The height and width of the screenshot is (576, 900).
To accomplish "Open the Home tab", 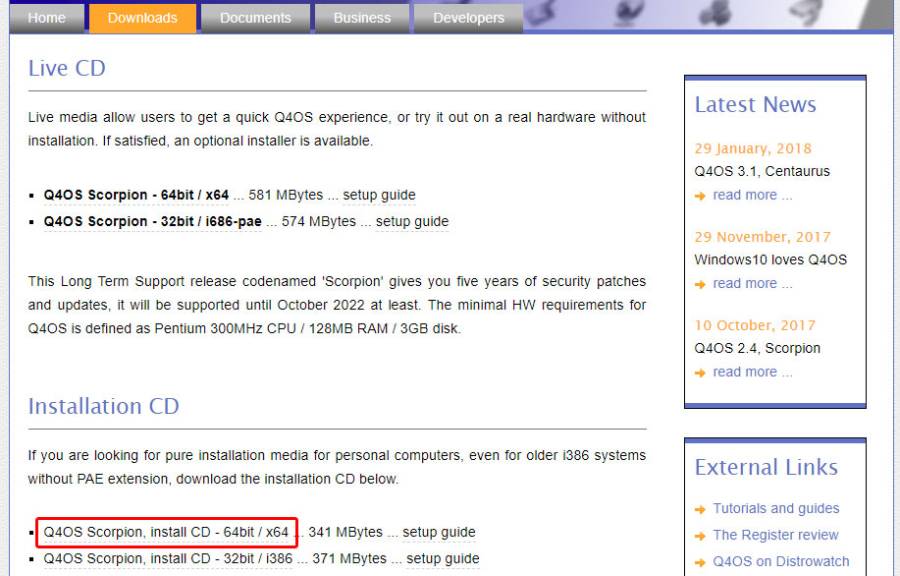I will tap(46, 18).
